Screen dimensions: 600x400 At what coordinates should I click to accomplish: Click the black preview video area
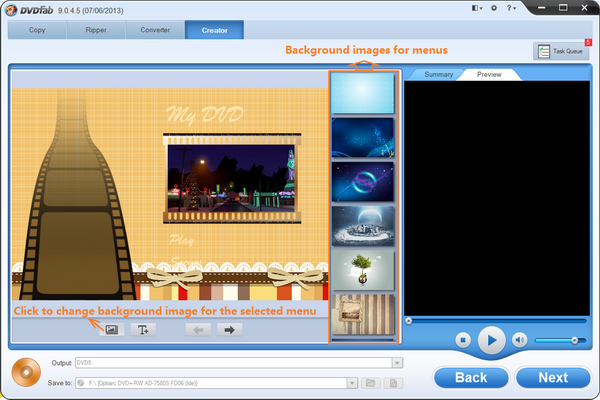pos(497,198)
